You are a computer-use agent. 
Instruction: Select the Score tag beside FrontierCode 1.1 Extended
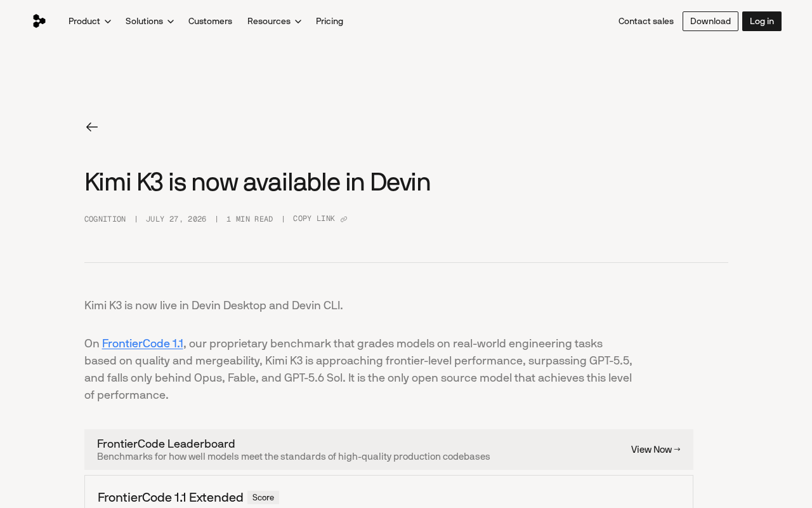[x=263, y=497]
